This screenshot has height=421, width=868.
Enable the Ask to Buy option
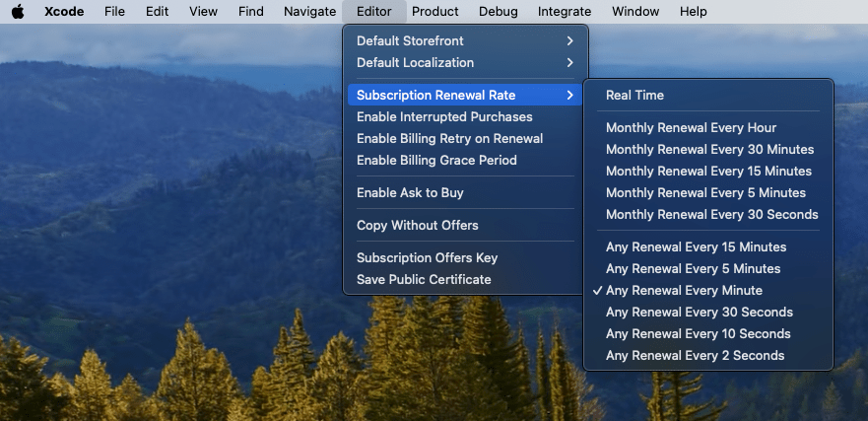410,193
